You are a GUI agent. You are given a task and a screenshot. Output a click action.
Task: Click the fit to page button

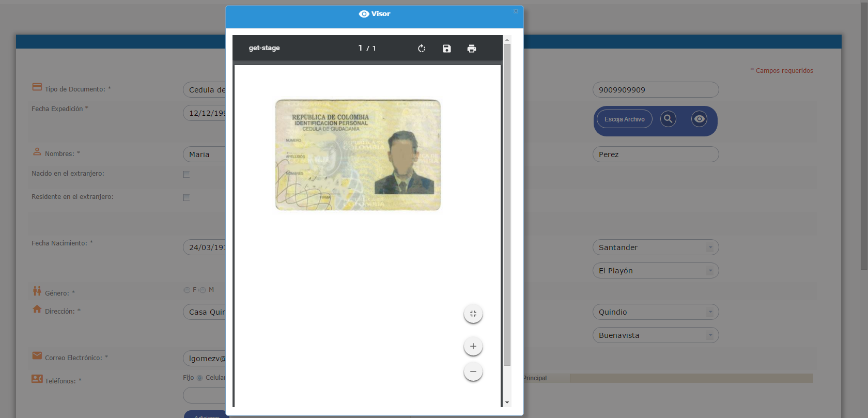(473, 314)
